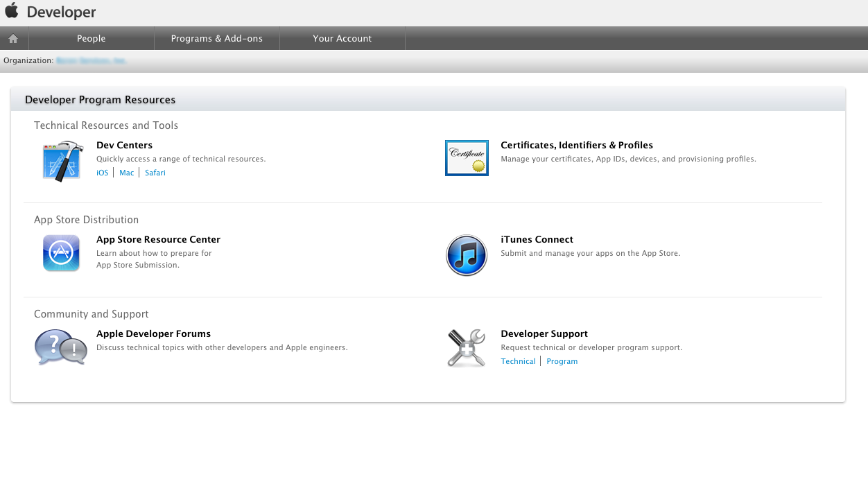This screenshot has height=477, width=868.
Task: Open the iOS Dev Center link
Action: click(103, 173)
